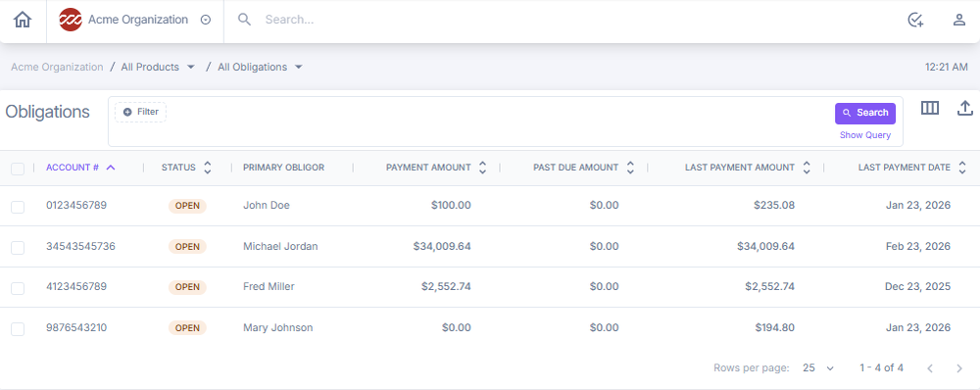
Task: Open the add task checkmark icon
Action: coord(915,20)
